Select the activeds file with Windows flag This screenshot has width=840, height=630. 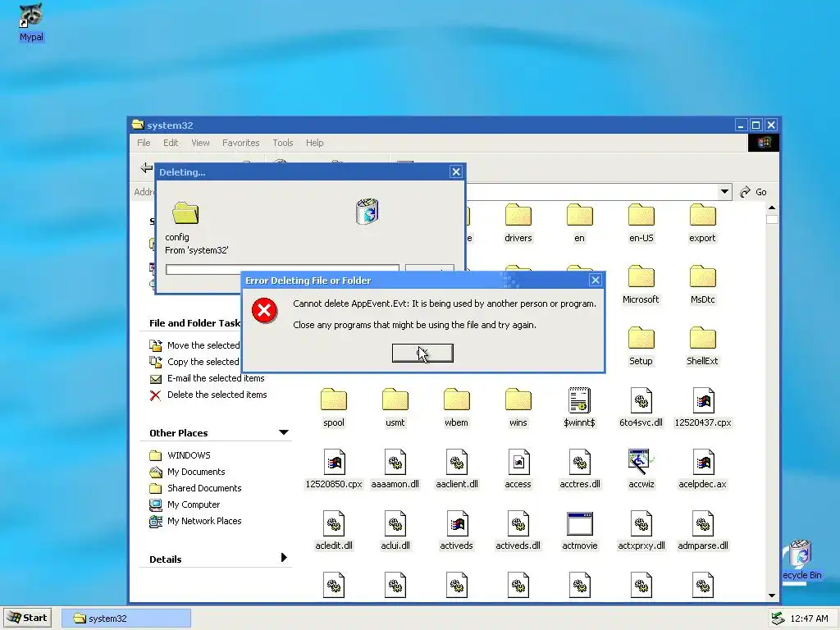click(456, 532)
